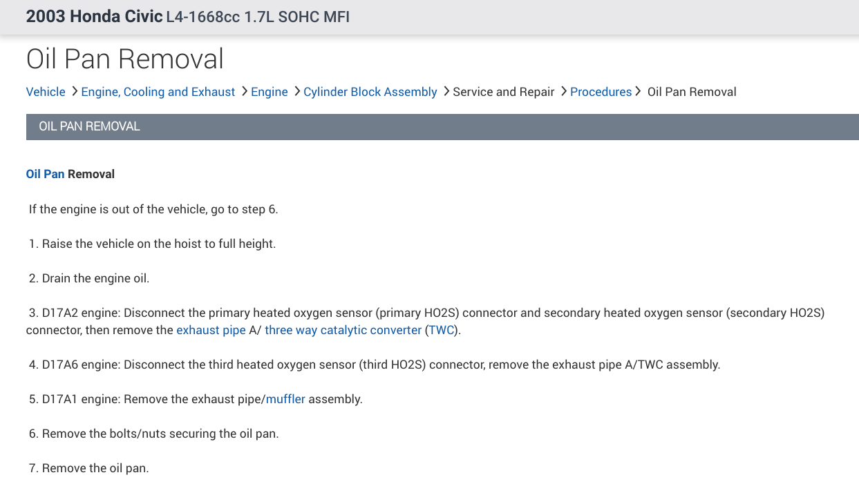Open the Procedures breadcrumb link
This screenshot has width=859, height=504.
click(x=601, y=92)
